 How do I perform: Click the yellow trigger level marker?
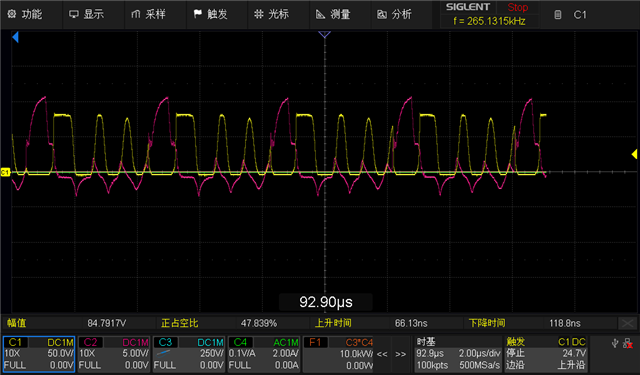tap(634, 154)
